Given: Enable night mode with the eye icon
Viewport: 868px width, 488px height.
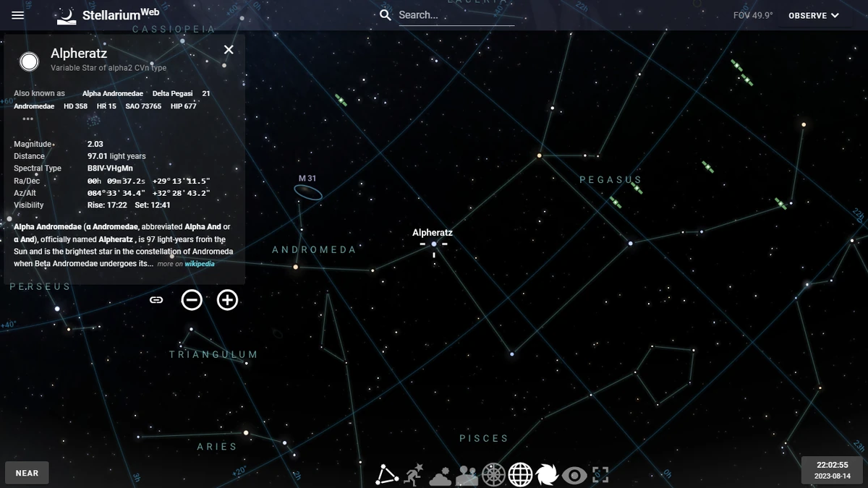Looking at the screenshot, I should (574, 474).
